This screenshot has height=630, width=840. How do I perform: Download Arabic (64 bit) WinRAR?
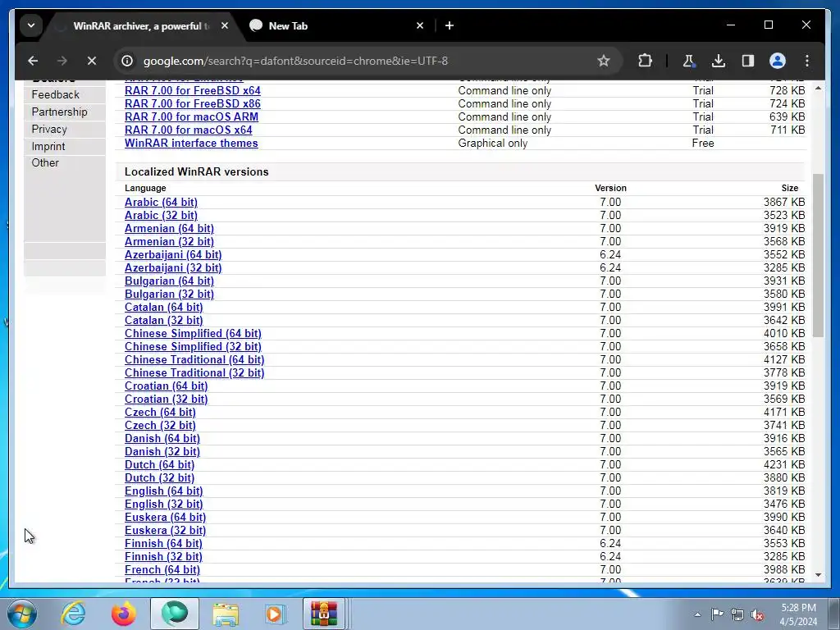pos(161,202)
